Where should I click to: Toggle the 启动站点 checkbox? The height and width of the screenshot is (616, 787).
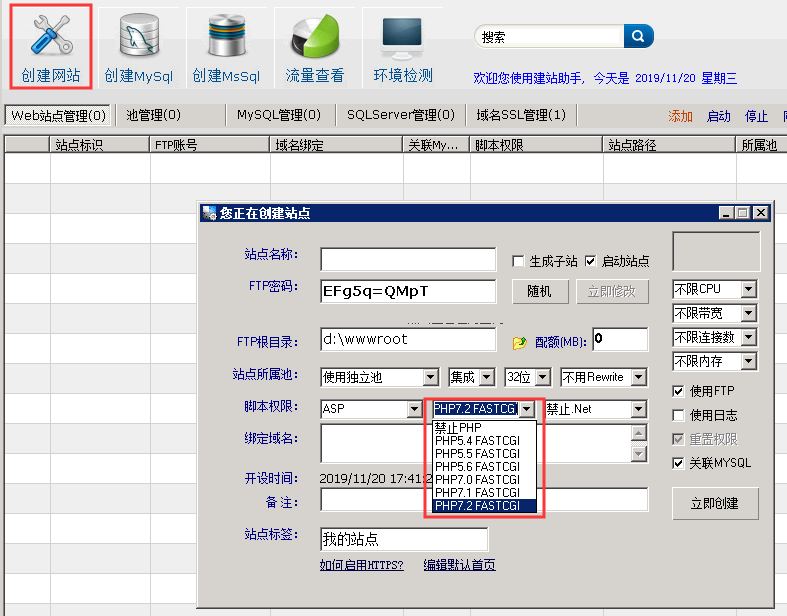[x=590, y=261]
